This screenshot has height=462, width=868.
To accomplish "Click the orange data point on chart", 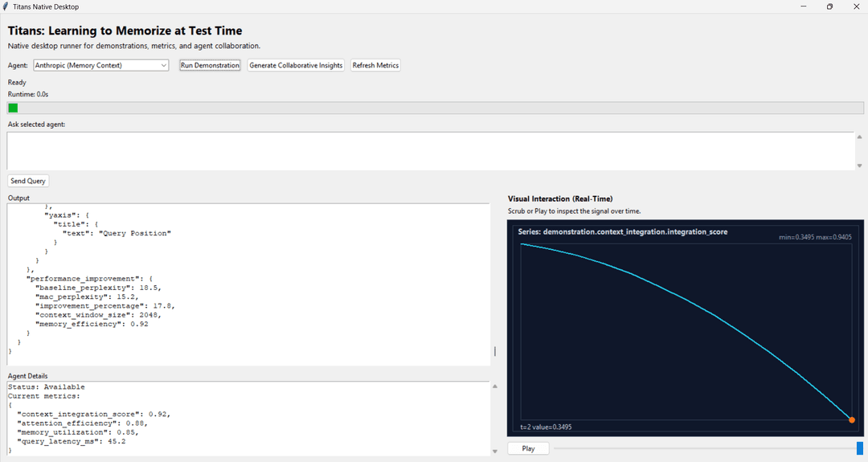I will (x=852, y=420).
